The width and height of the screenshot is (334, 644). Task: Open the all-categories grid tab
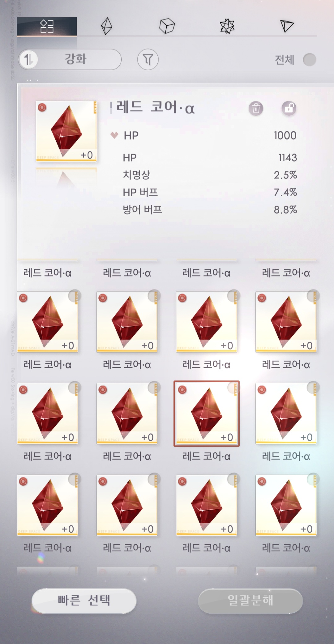(x=47, y=26)
